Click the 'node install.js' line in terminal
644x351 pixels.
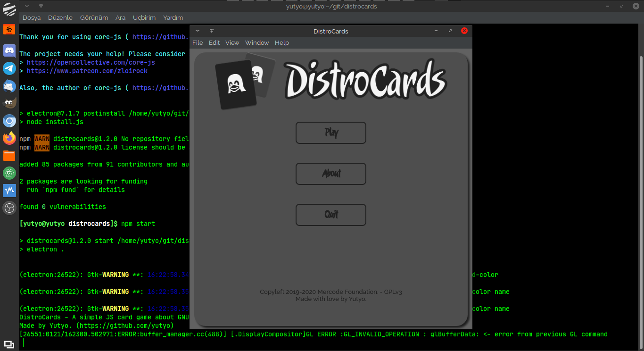(x=51, y=122)
